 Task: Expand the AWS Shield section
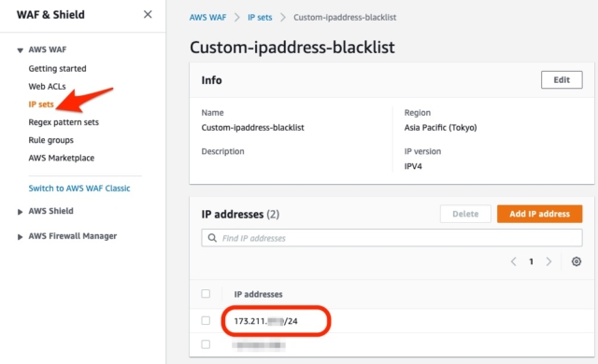coord(21,212)
